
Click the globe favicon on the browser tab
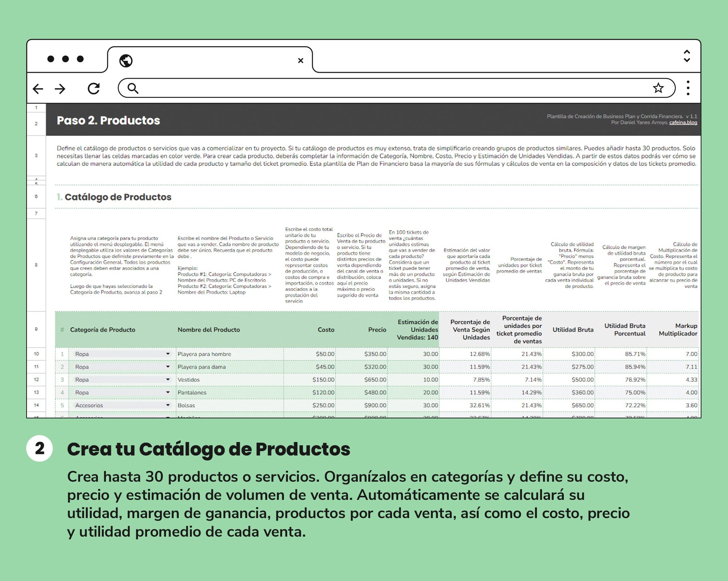point(126,60)
